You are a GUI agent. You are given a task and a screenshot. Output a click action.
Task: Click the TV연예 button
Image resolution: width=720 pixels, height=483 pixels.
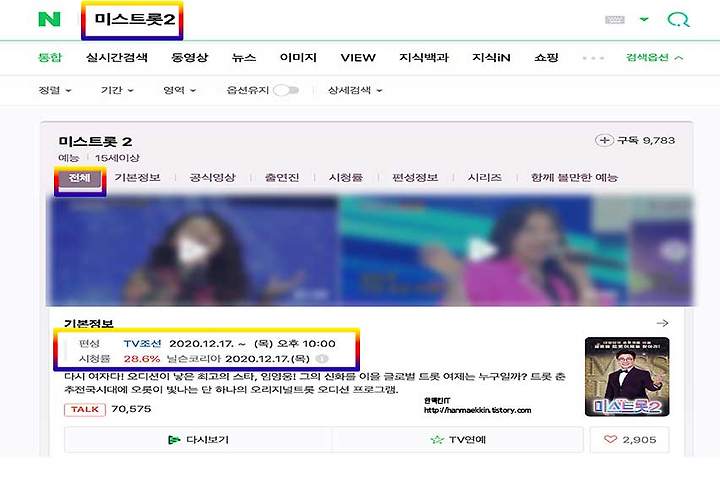click(x=458, y=439)
